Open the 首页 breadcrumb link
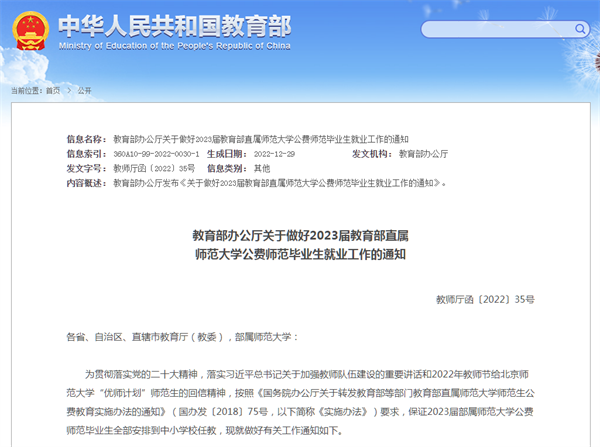 point(53,91)
